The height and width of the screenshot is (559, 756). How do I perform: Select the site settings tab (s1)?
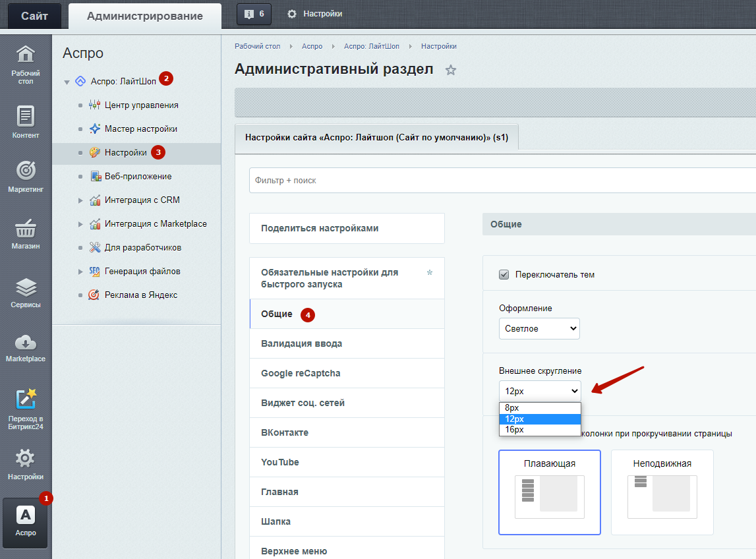[x=376, y=138]
